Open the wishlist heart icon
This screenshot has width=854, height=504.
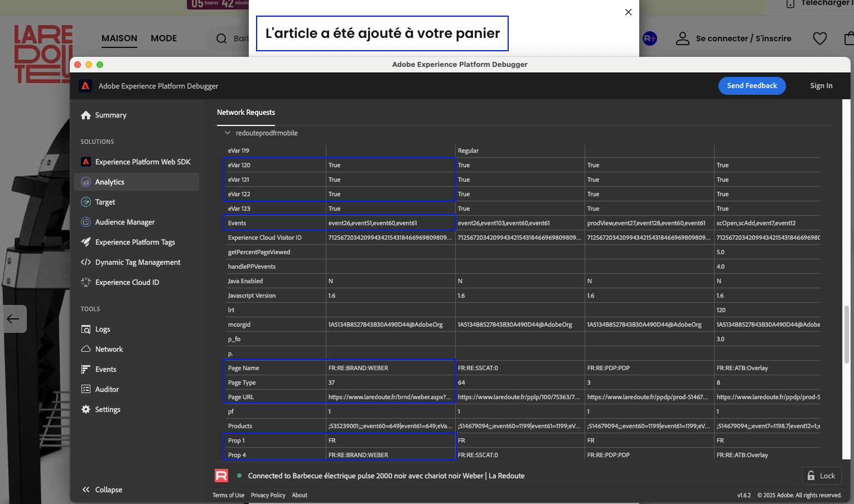tap(819, 38)
